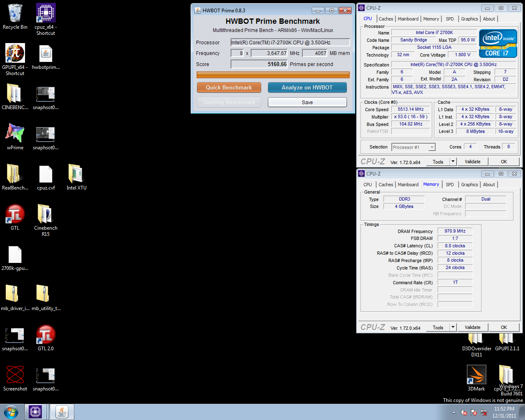The height and width of the screenshot is (420, 525).
Task: Click Analyze on HWBOT button
Action: [x=307, y=87]
